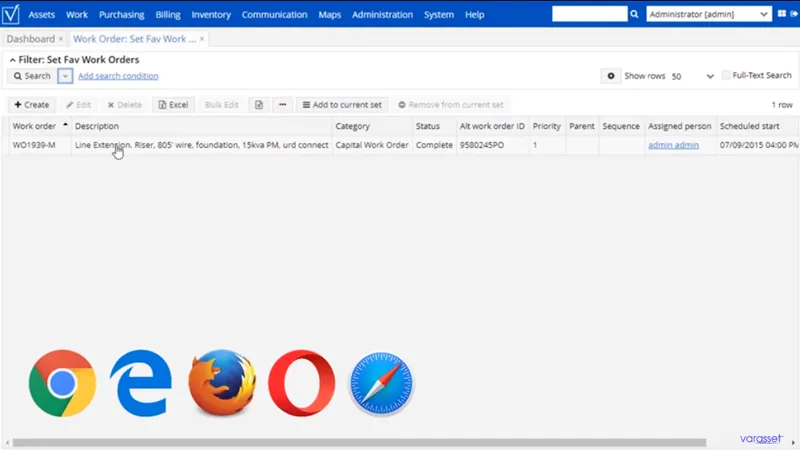Click the Chrome browser logo

tap(62, 383)
